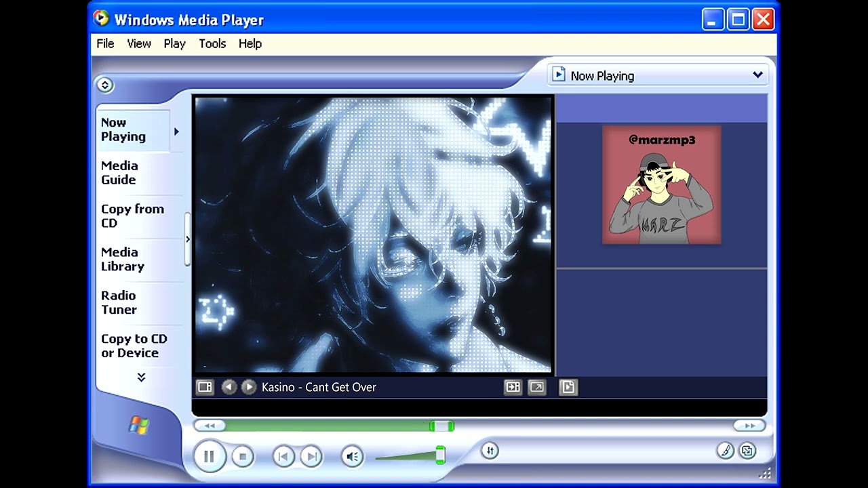Skip to the next track
The width and height of the screenshot is (868, 488).
click(311, 457)
